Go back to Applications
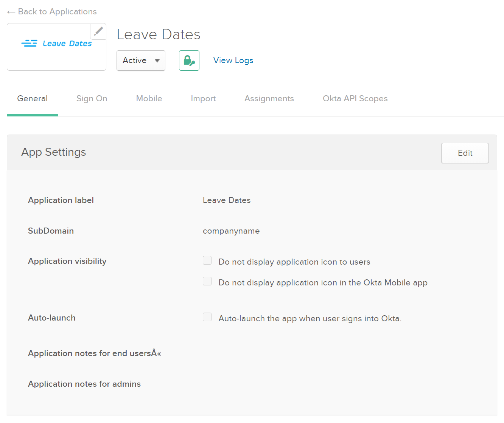504x423 pixels. point(52,12)
